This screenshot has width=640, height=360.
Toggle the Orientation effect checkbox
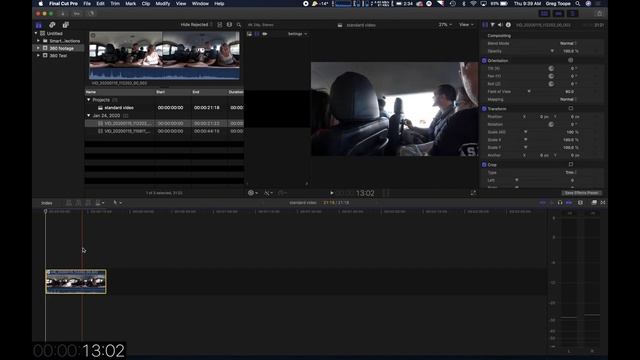(x=484, y=60)
